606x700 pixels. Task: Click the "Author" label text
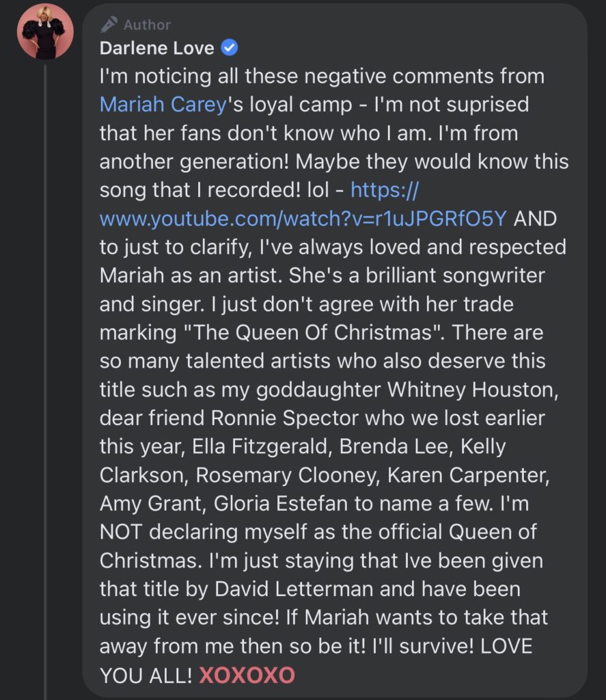pyautogui.click(x=148, y=25)
